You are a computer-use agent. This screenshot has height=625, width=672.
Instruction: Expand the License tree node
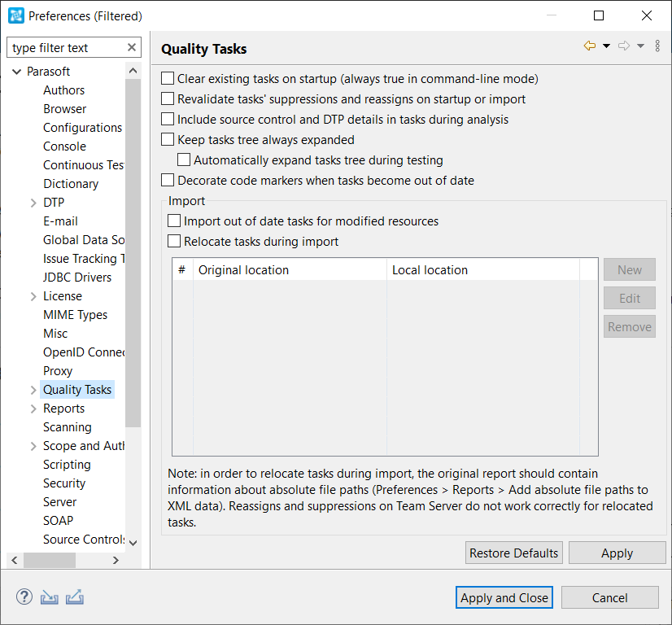pos(33,296)
